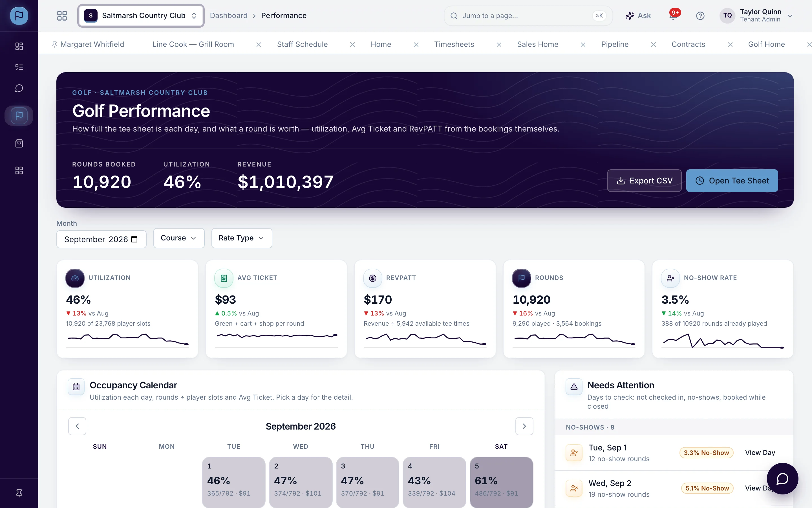Open the task list icon in sidebar
The image size is (812, 508).
tap(19, 67)
